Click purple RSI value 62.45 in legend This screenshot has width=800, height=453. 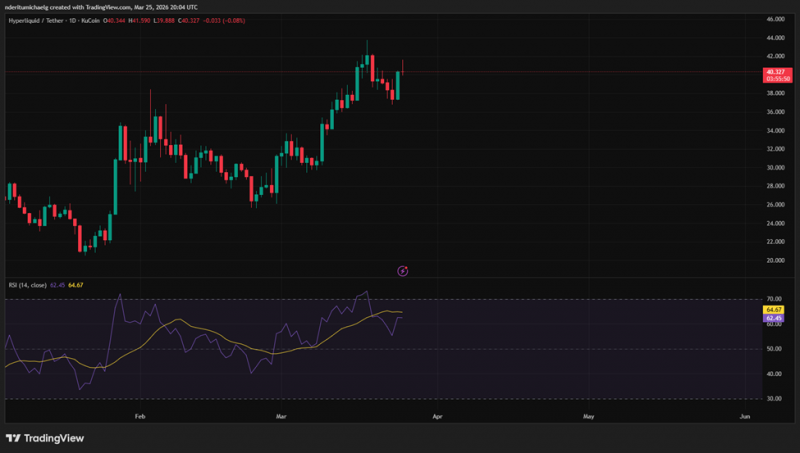pos(57,285)
